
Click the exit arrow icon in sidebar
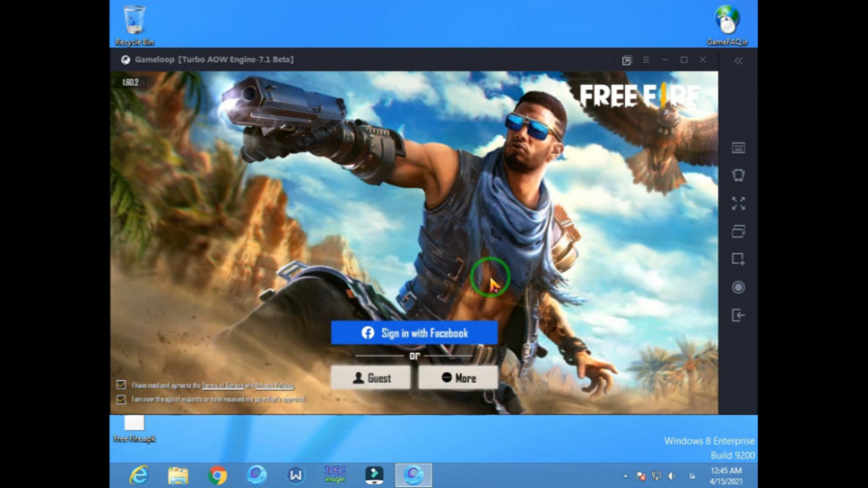(x=738, y=315)
